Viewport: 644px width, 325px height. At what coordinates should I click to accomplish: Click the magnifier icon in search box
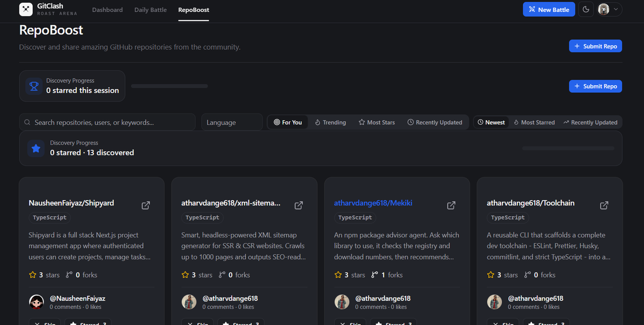(27, 122)
